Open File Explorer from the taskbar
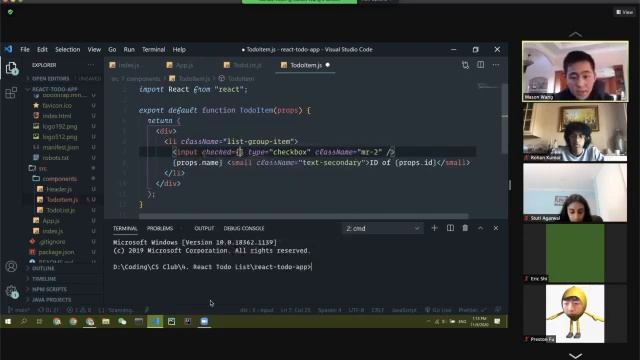Image resolution: width=640 pixels, height=360 pixels. point(106,322)
